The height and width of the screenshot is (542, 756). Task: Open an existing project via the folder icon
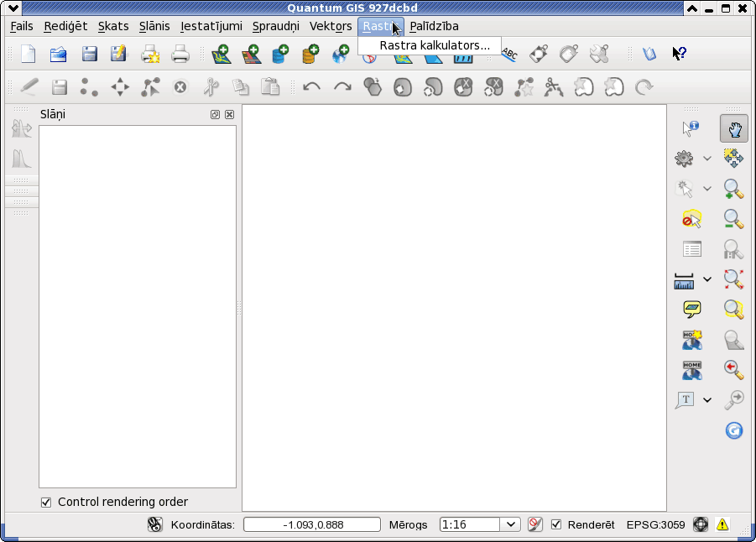[59, 54]
